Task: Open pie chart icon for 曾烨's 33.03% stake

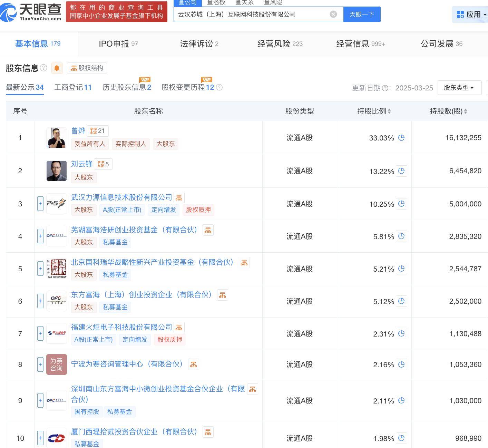Action: point(401,138)
